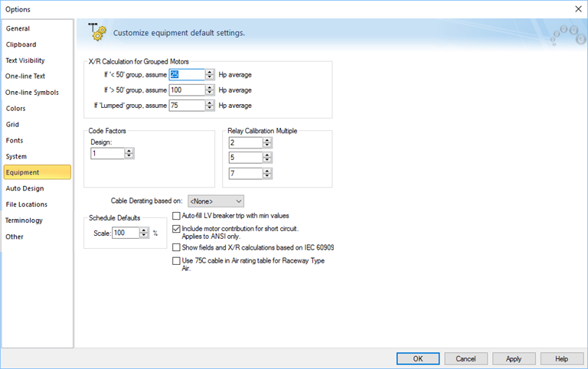Image resolution: width=588 pixels, height=369 pixels.
Task: Check Use 75C cable in Air option
Action: tap(177, 261)
